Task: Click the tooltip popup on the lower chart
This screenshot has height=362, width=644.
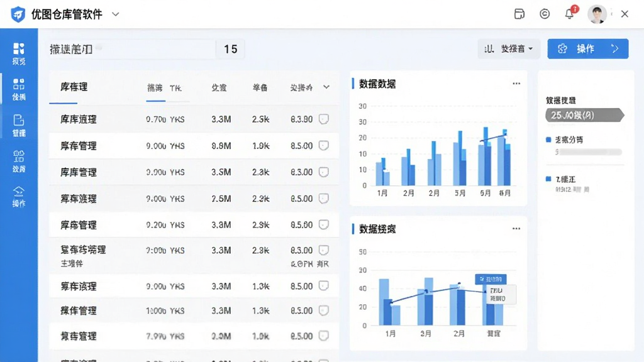Action: [x=501, y=294]
